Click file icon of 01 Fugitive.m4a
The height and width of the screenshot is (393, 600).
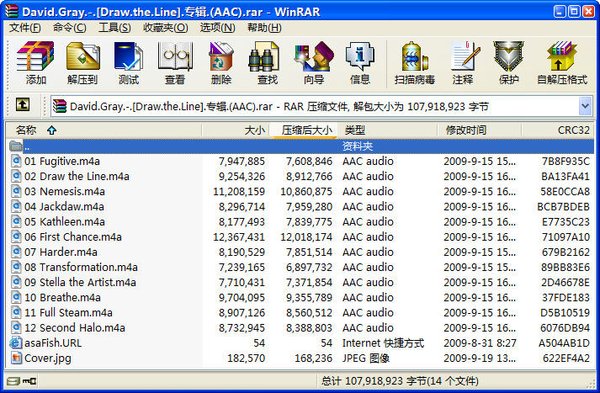tap(16, 161)
